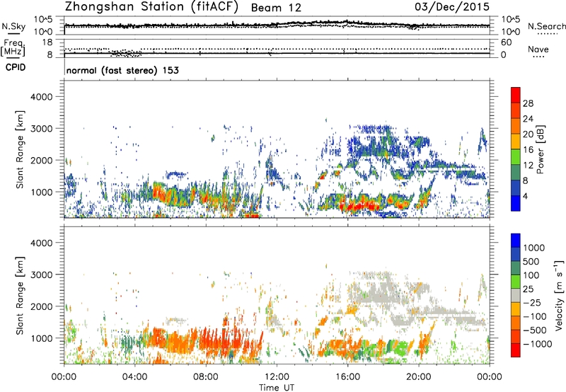Click the frequency time-series panel
The width and height of the screenshot is (566, 392).
277,48
